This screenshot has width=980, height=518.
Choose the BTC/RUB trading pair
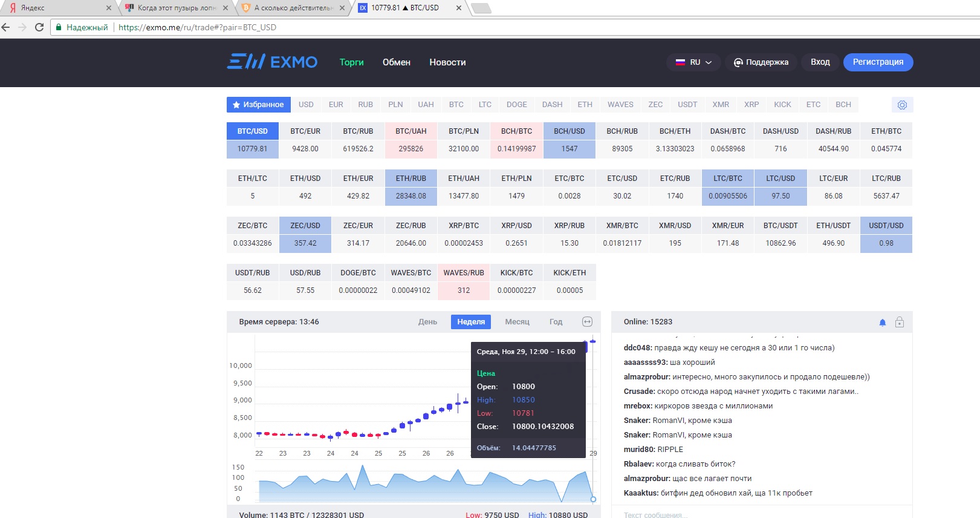[358, 140]
